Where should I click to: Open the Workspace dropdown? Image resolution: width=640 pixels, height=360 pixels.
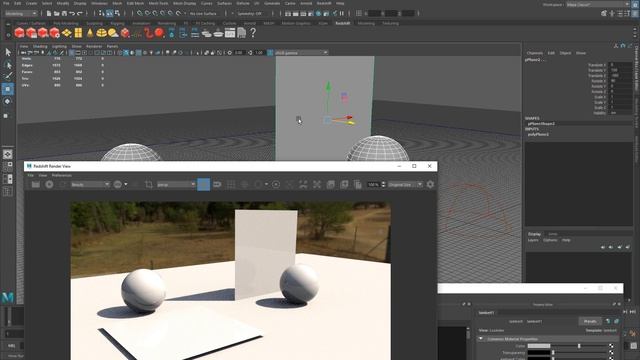click(x=598, y=4)
